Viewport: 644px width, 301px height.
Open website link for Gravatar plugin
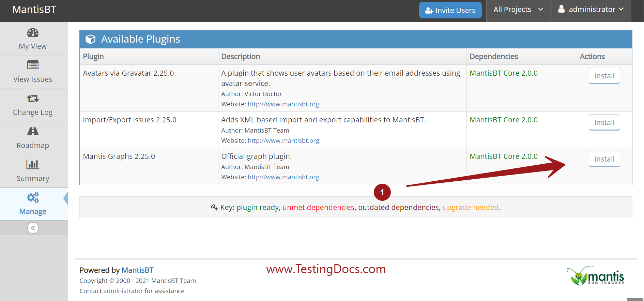tap(283, 104)
